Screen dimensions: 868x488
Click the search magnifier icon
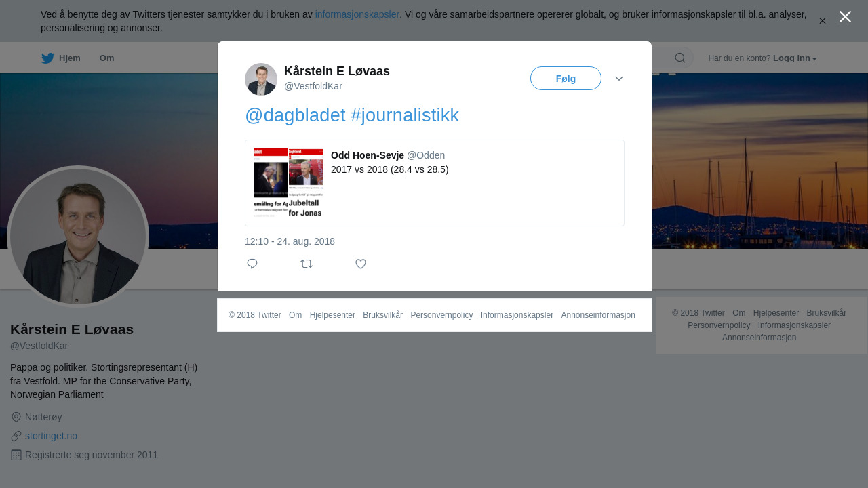[x=680, y=58]
